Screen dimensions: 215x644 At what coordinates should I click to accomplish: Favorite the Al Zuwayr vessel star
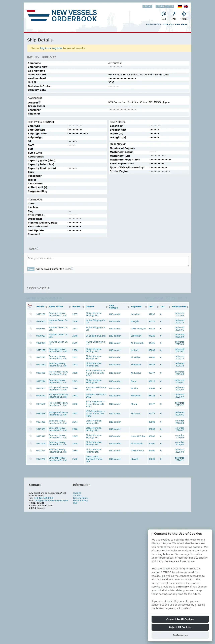30,373
